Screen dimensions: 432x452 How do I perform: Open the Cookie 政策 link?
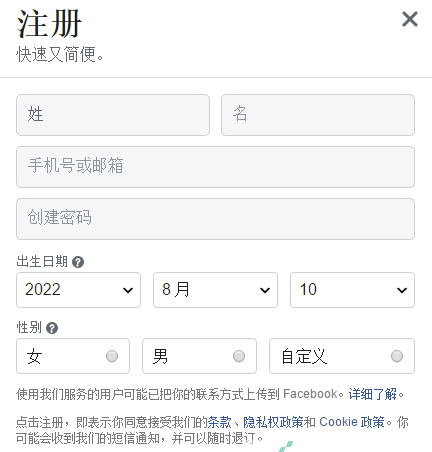(x=352, y=422)
